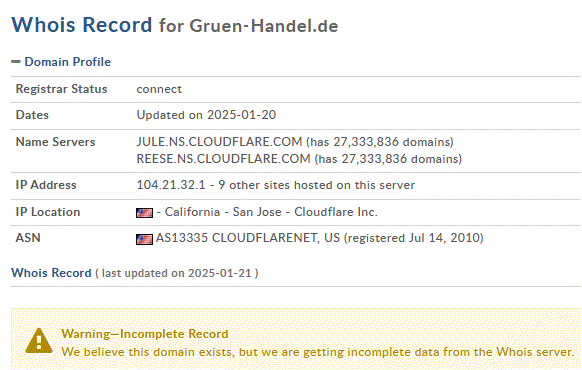Click the Warning—Incomplete Record heading
The height and width of the screenshot is (370, 582).
(x=145, y=334)
